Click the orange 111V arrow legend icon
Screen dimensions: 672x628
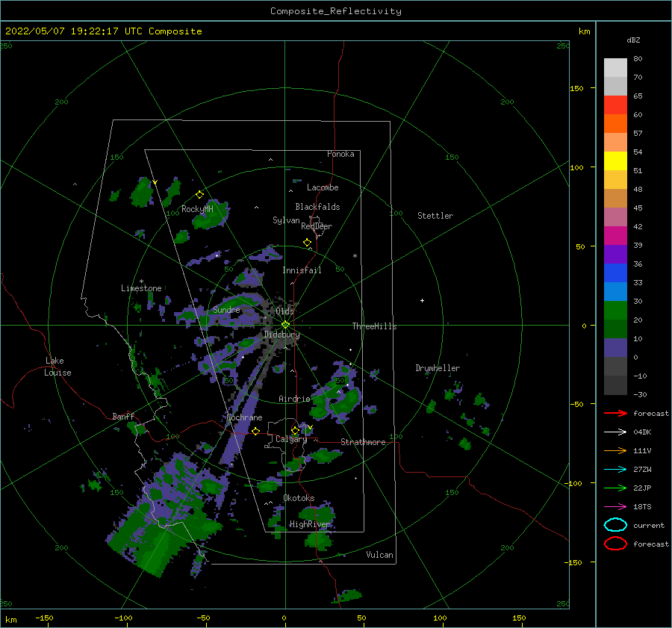(x=615, y=450)
